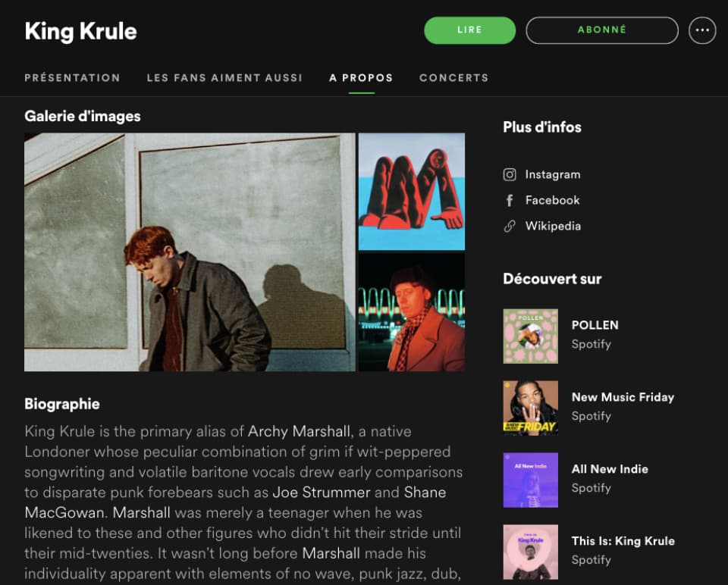This screenshot has width=728, height=585.
Task: View the night portrait gallery image
Action: point(411,312)
